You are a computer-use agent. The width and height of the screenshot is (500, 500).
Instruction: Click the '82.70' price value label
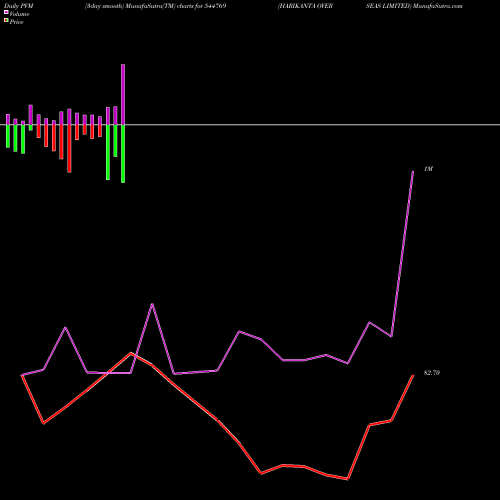pyautogui.click(x=432, y=373)
